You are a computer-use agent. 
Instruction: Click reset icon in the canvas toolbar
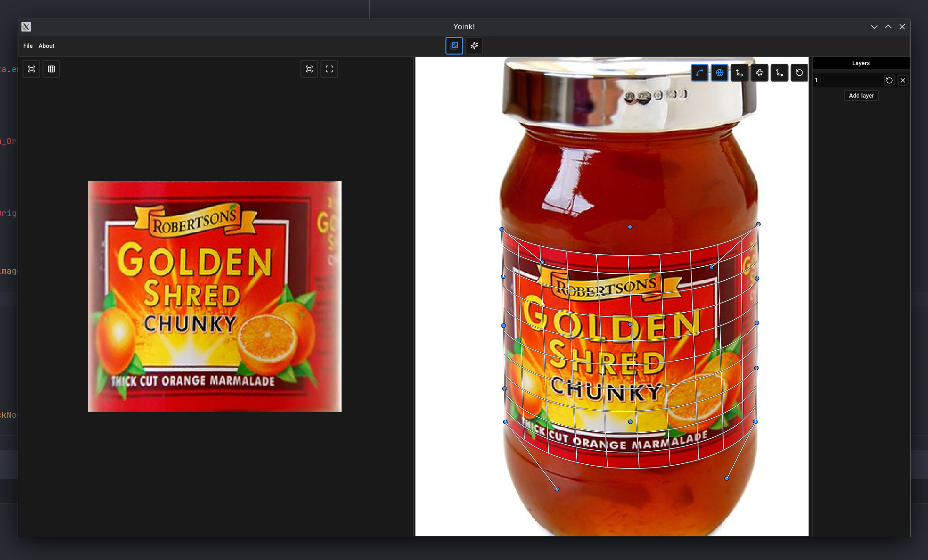coord(799,73)
